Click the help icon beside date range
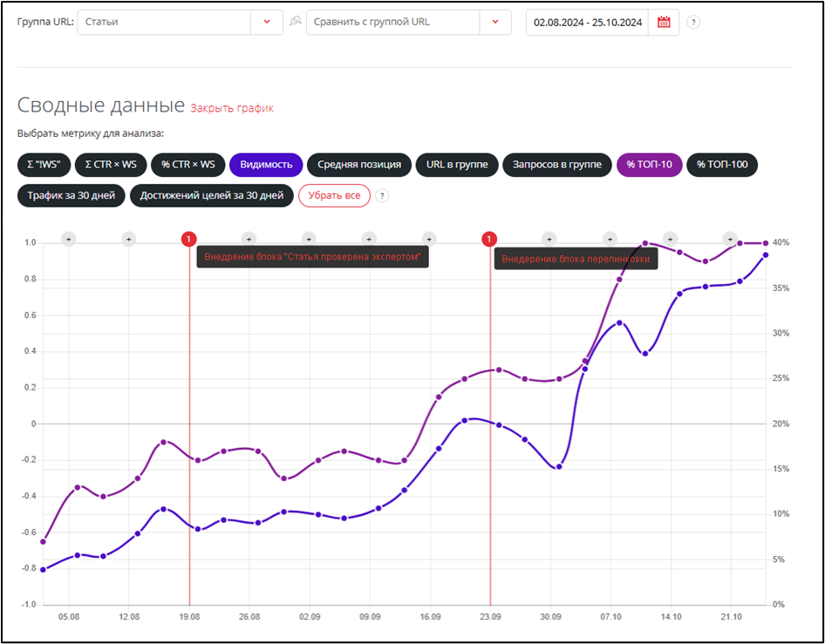Image resolution: width=825 pixels, height=644 pixels. [x=693, y=23]
